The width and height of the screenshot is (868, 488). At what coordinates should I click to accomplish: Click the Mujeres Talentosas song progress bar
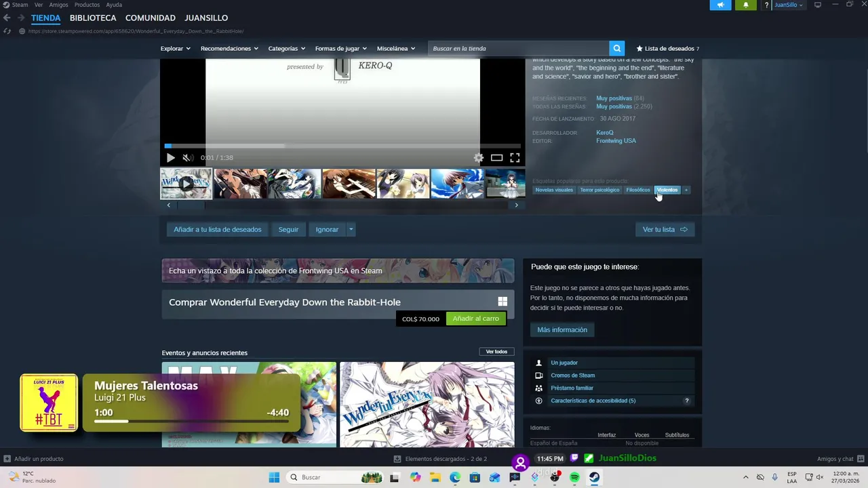(192, 422)
